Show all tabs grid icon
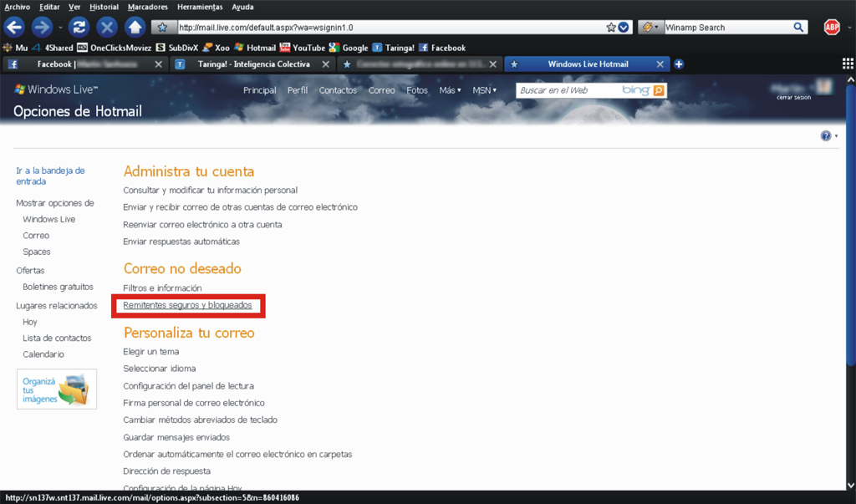This screenshot has height=504, width=856. tap(848, 64)
